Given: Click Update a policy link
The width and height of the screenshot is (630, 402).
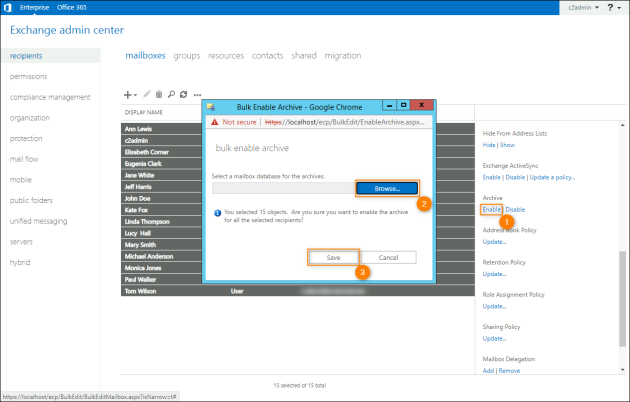Looking at the screenshot, I should pos(552,177).
